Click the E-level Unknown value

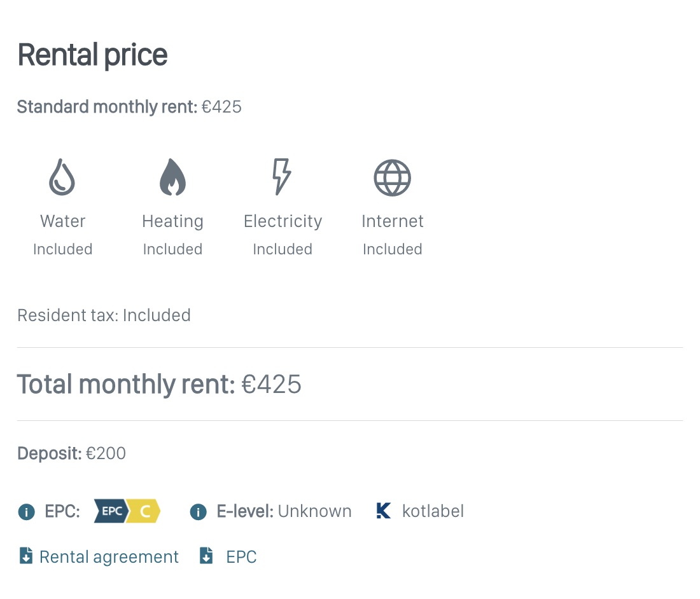[314, 511]
